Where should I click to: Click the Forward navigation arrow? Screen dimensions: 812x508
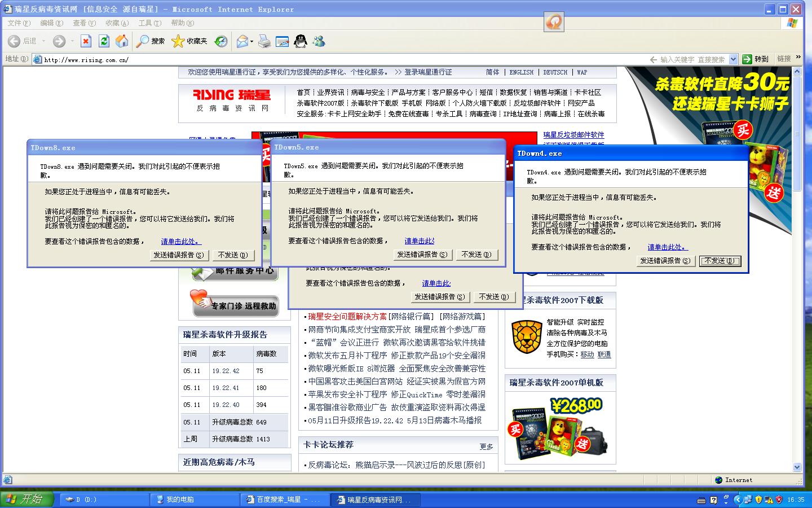(x=59, y=41)
